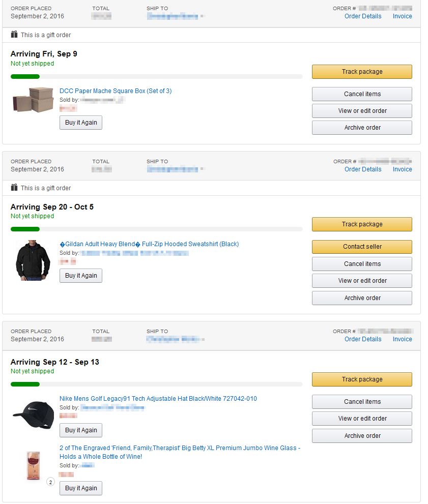Cancel items in the Nike hat order

pyautogui.click(x=362, y=402)
